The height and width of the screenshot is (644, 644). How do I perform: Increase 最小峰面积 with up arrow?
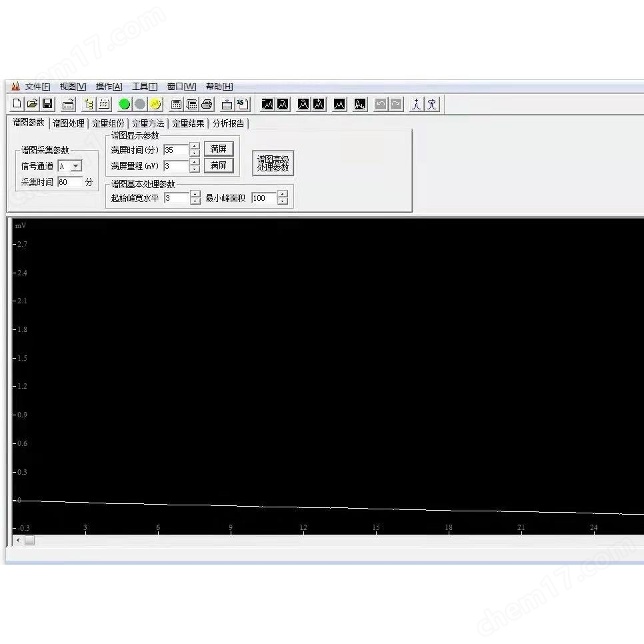coord(283,194)
